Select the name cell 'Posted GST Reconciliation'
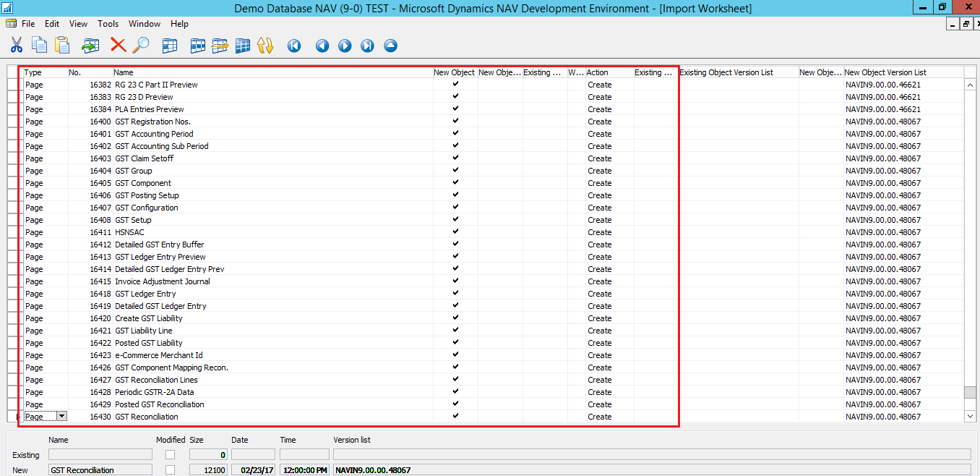 pos(272,404)
